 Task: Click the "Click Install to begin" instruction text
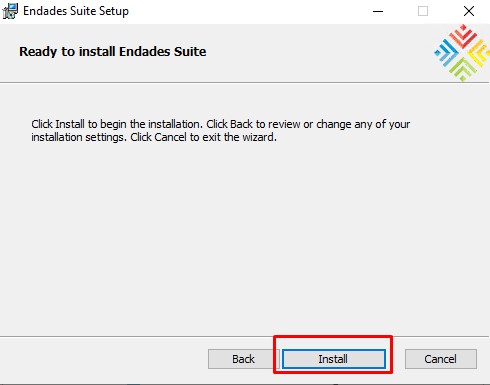221,130
